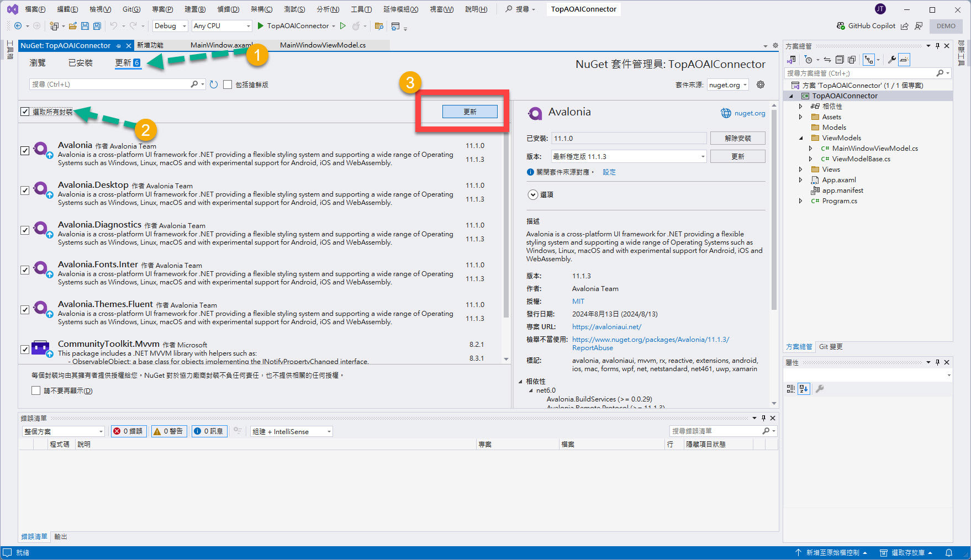Viewport: 971px width, 560px height.
Task: Click the alphabetical sort icon in Properties panel
Action: pyautogui.click(x=804, y=389)
